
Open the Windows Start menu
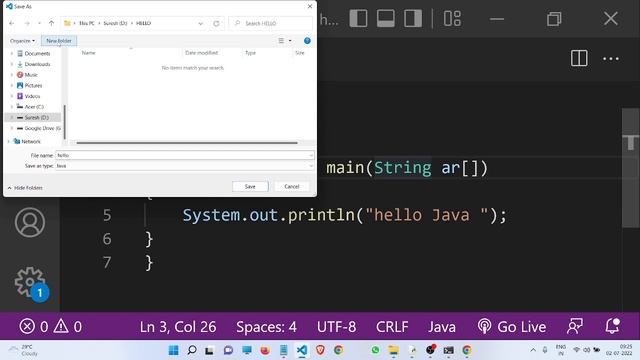173,350
